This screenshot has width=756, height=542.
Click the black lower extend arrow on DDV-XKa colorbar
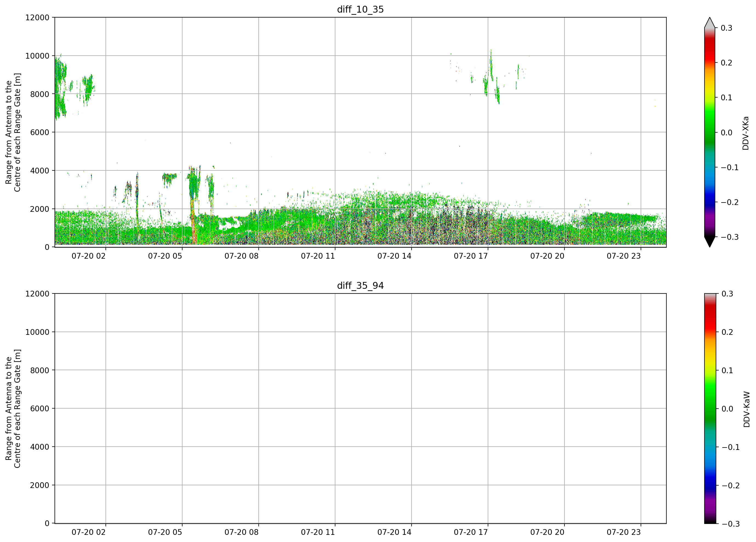click(x=710, y=242)
